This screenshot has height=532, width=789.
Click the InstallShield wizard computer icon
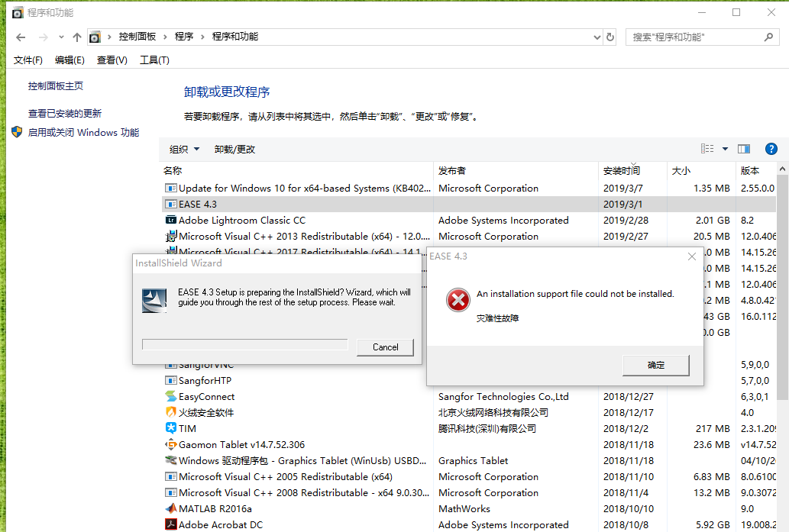[154, 301]
